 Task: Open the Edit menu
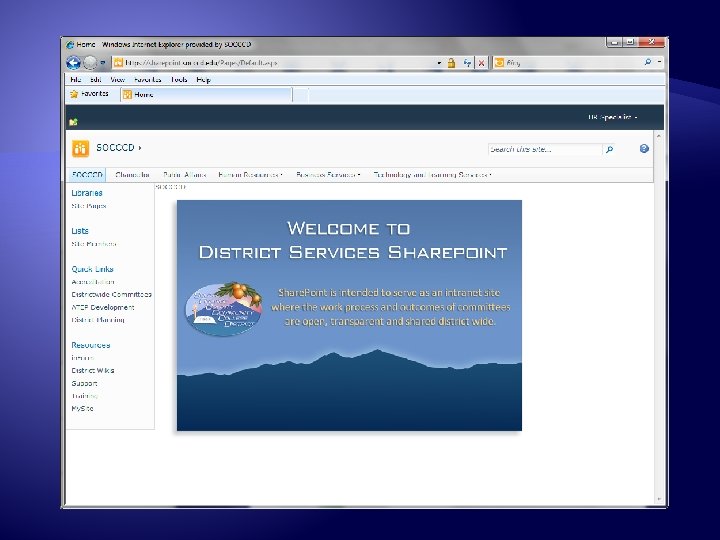[96, 79]
